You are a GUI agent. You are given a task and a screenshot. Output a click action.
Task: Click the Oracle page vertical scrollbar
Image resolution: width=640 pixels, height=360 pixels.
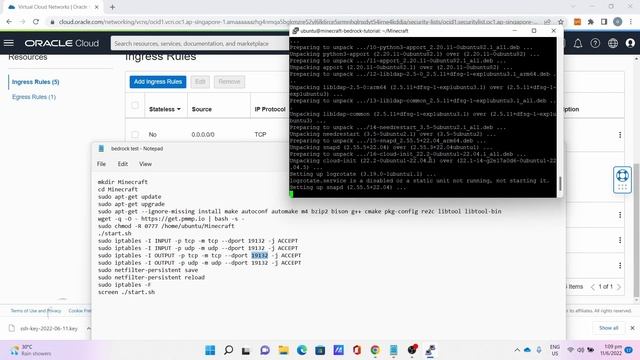pos(636,231)
